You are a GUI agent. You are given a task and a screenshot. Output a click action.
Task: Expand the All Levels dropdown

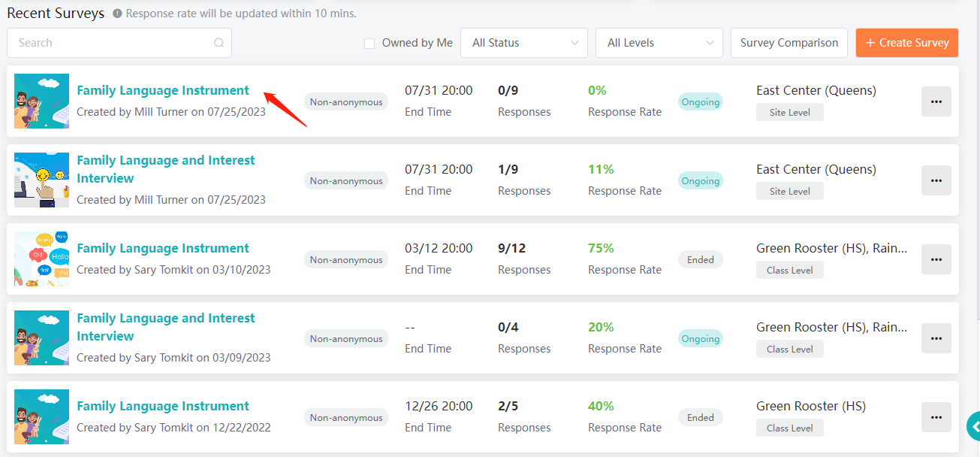[x=659, y=43]
